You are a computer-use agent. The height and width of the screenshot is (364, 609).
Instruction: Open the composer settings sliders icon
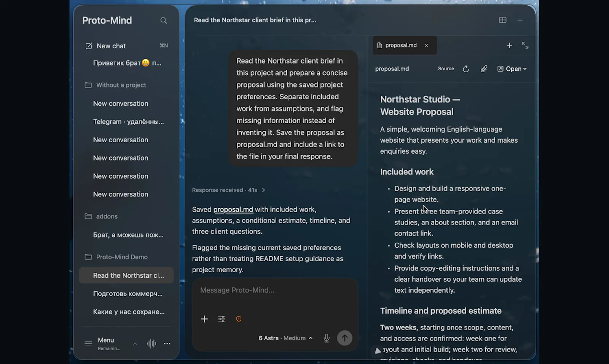(x=222, y=319)
